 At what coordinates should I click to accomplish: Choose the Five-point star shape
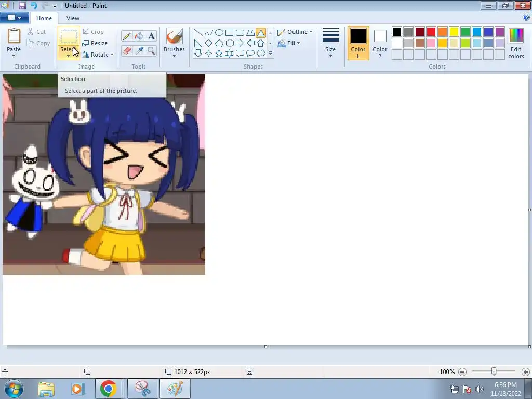[x=219, y=54]
